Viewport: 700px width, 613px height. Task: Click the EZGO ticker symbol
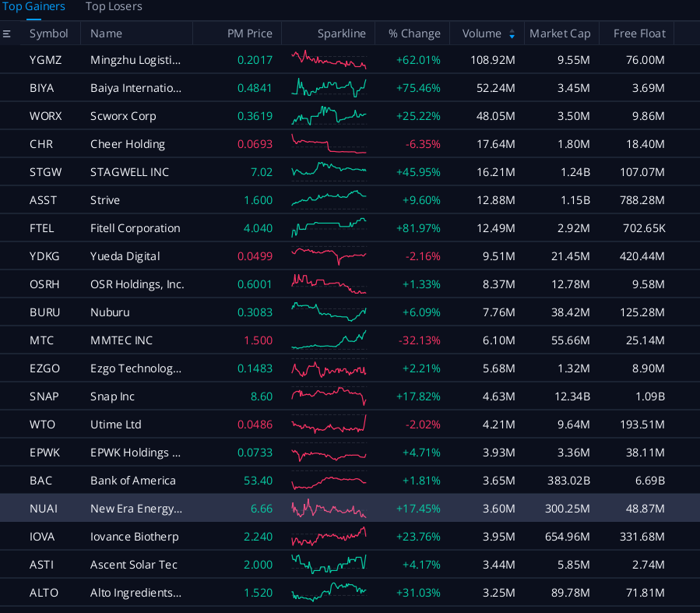44,368
